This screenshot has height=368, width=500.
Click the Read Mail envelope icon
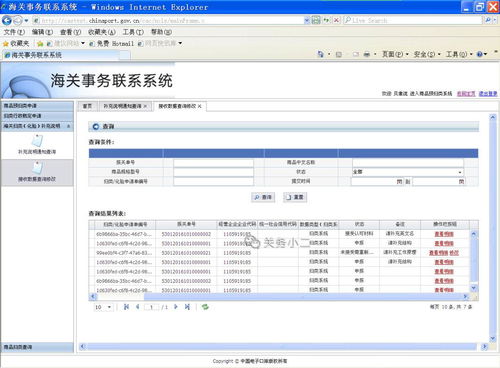[356, 54]
